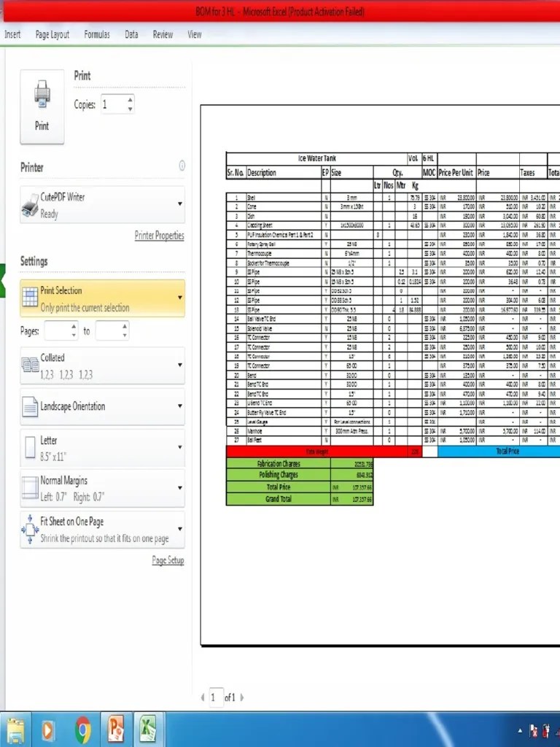Viewport: 560px width, 747px height.
Task: Show hidden system tray icons
Action: [520, 731]
